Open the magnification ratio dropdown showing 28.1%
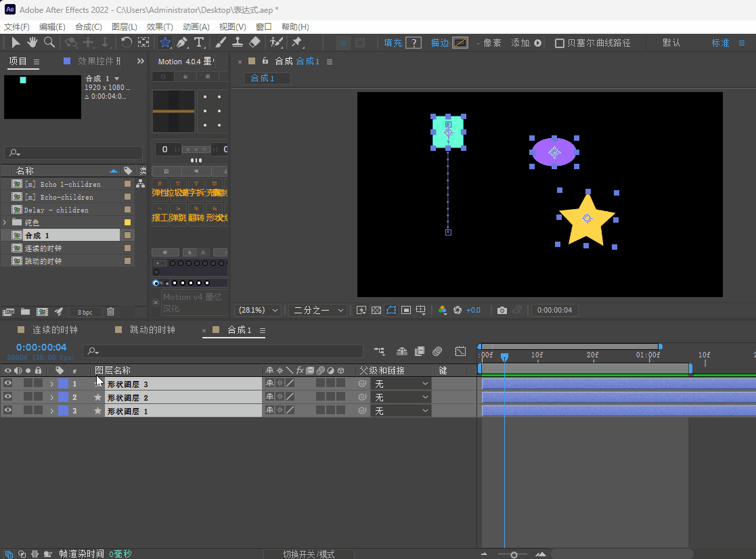The height and width of the screenshot is (559, 756). point(258,310)
